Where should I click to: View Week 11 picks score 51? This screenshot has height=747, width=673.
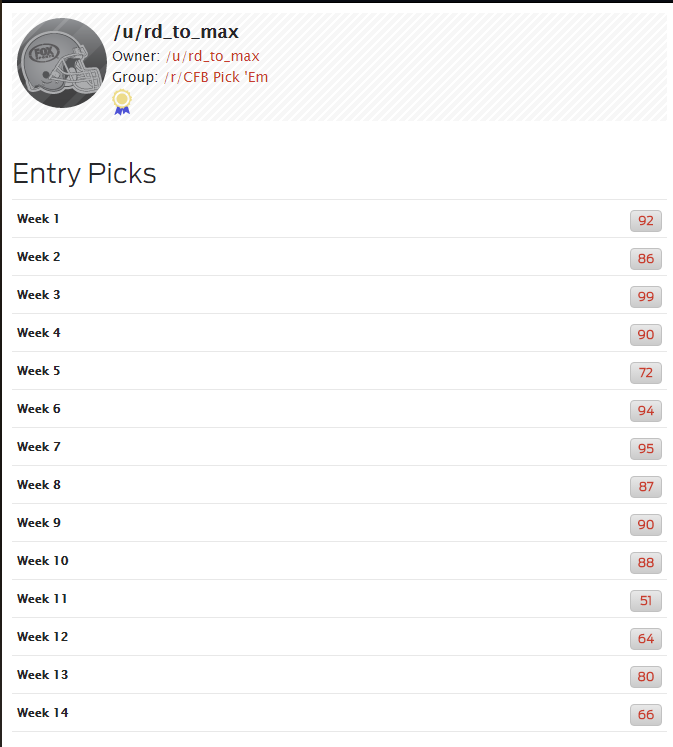point(645,601)
